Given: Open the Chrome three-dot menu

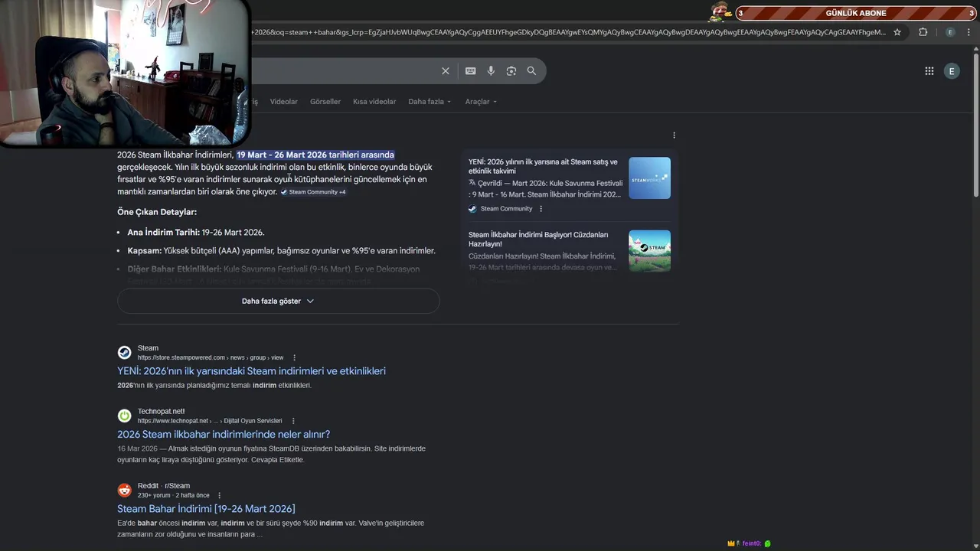Looking at the screenshot, I should point(968,32).
